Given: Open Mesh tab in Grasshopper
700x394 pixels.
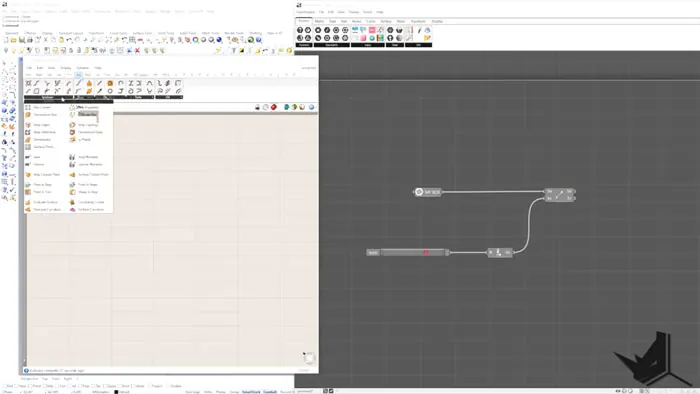Looking at the screenshot, I should [401, 21].
